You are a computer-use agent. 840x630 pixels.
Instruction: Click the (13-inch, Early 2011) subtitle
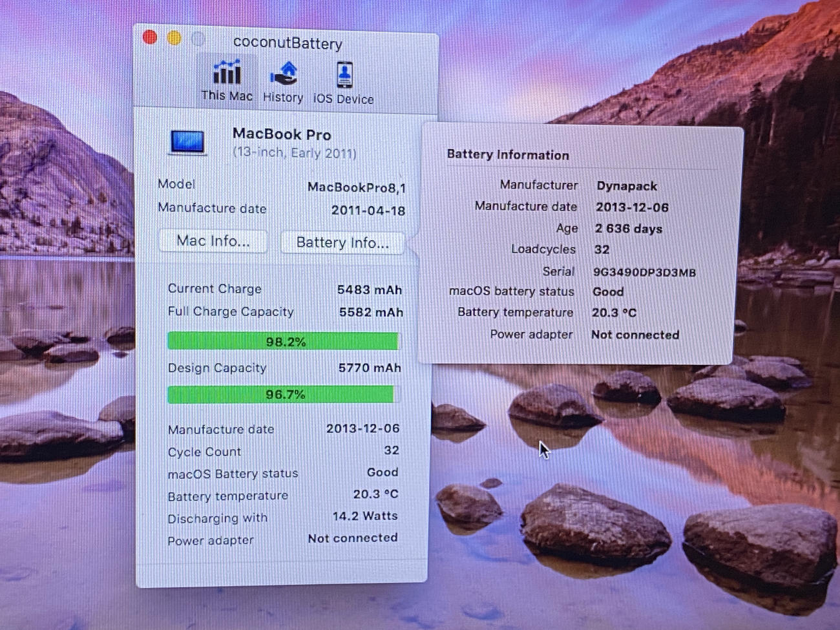tap(295, 153)
